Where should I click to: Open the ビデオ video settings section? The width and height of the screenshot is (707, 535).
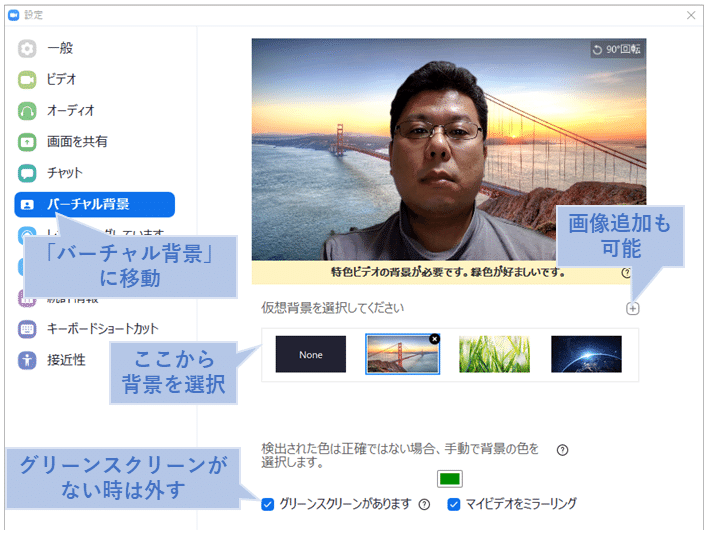(x=61, y=79)
